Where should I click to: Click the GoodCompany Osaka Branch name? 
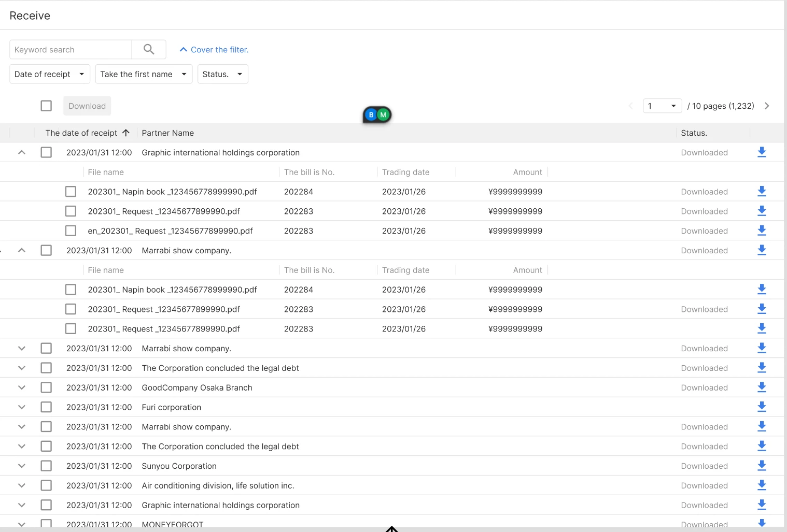[x=197, y=387]
